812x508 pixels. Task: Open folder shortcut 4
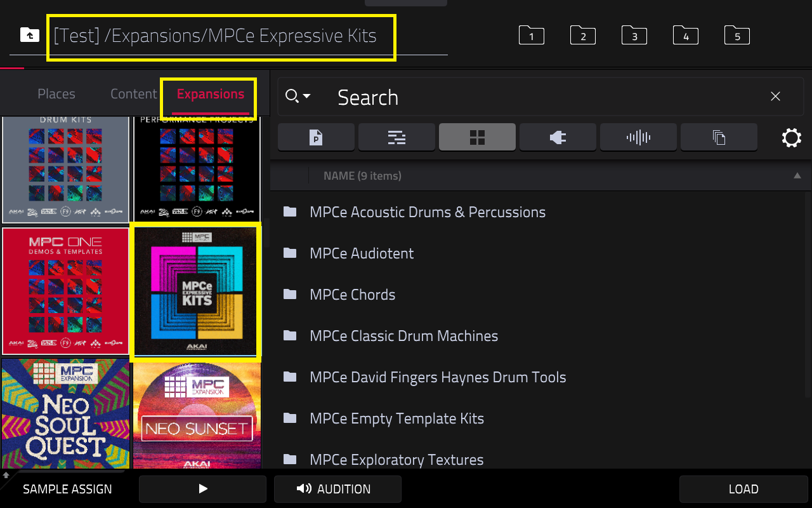pyautogui.click(x=686, y=36)
